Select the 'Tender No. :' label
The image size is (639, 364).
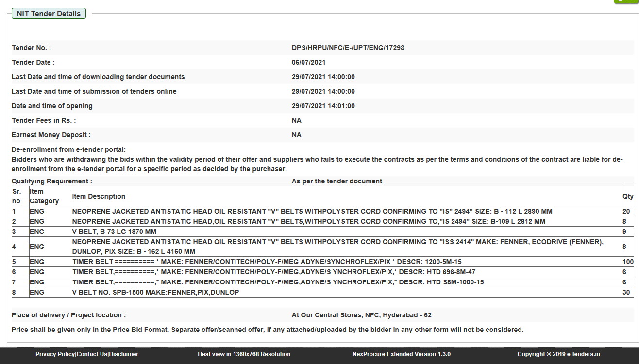pos(31,48)
